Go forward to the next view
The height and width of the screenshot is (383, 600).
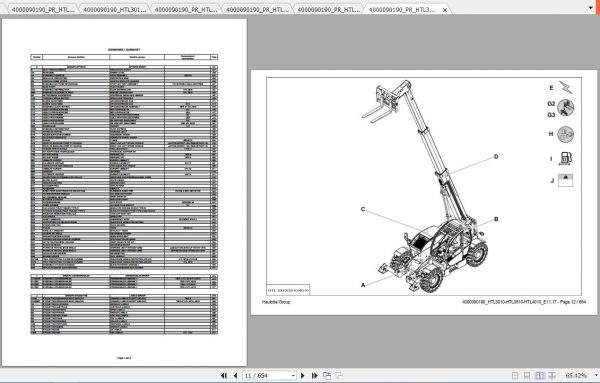click(x=339, y=376)
